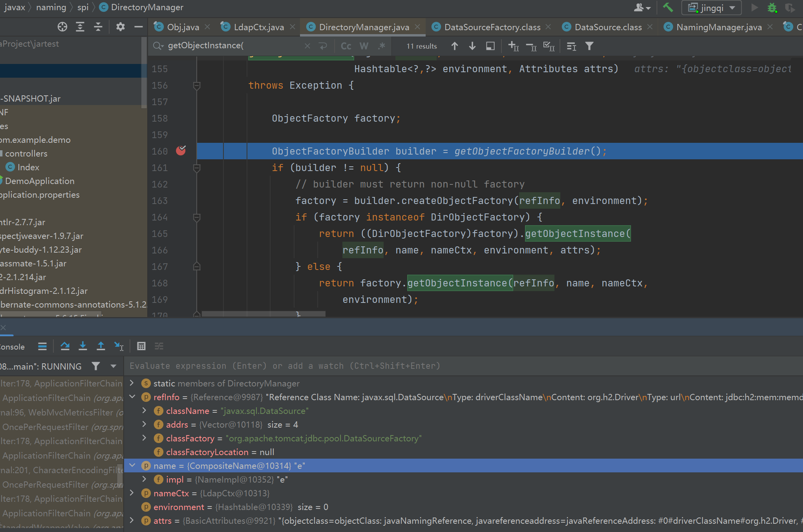Viewport: 803px width, 532px height.
Task: Open the jingqi run configuration dropdown
Action: click(712, 7)
